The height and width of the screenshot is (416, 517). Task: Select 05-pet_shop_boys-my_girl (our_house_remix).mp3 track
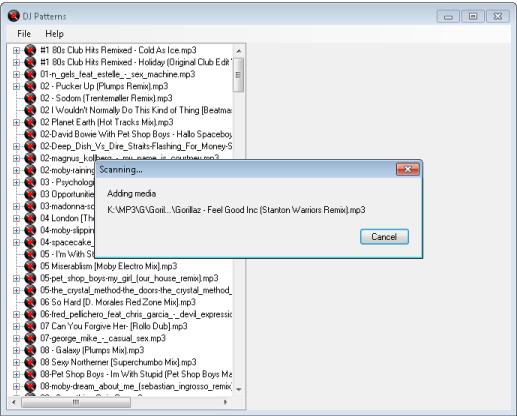[x=129, y=278]
